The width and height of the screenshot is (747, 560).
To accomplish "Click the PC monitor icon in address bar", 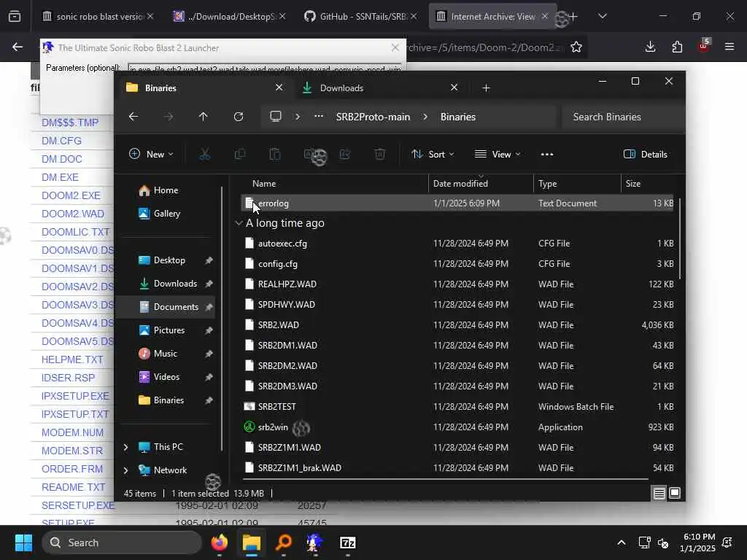I will [x=275, y=117].
